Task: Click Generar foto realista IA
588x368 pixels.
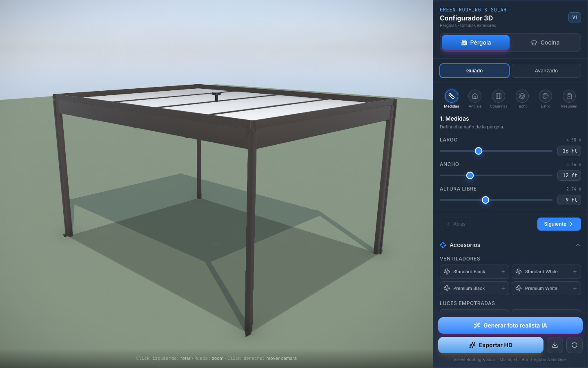Action: [510, 325]
